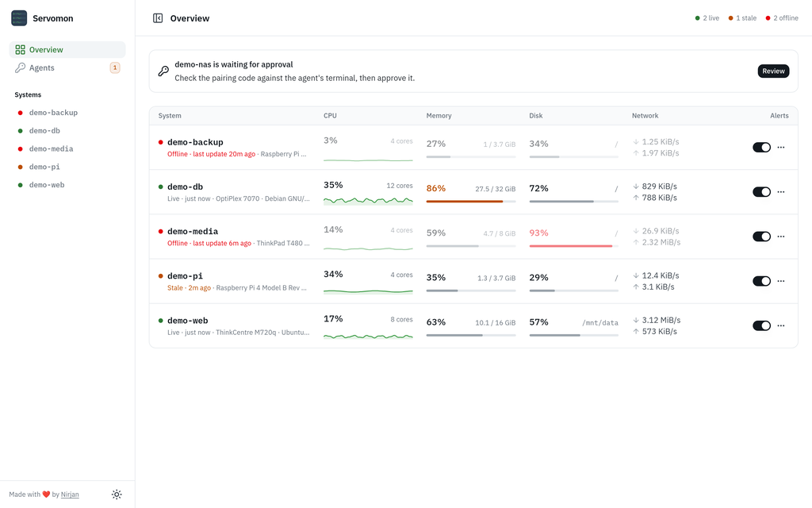The image size is (812, 508).
Task: Click demo-db CPU sparkline chart
Action: (x=368, y=200)
